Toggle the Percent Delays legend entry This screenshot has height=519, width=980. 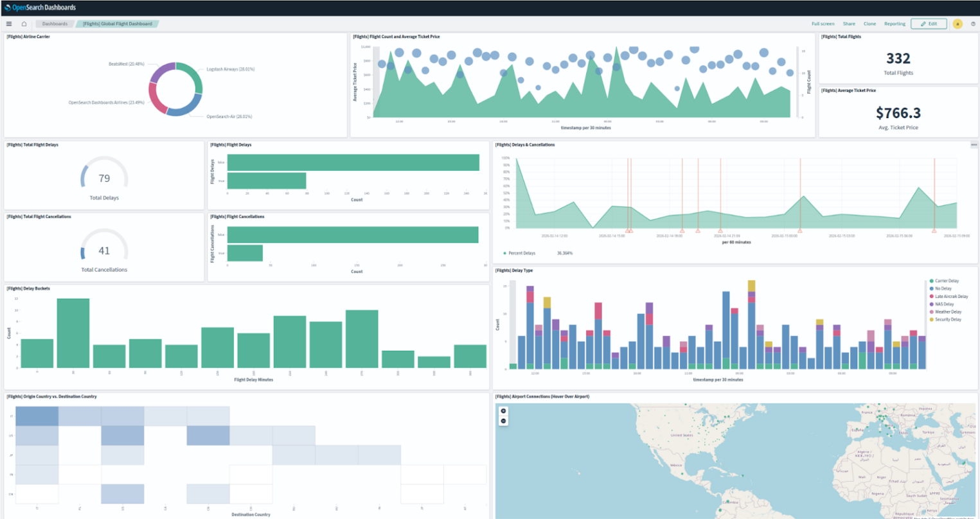point(521,253)
